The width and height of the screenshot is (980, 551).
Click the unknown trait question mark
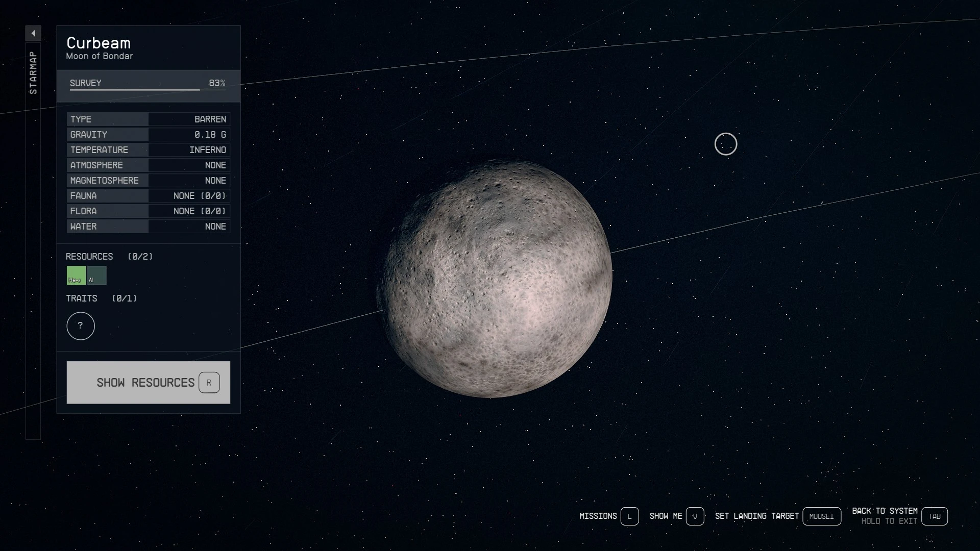[x=81, y=326]
